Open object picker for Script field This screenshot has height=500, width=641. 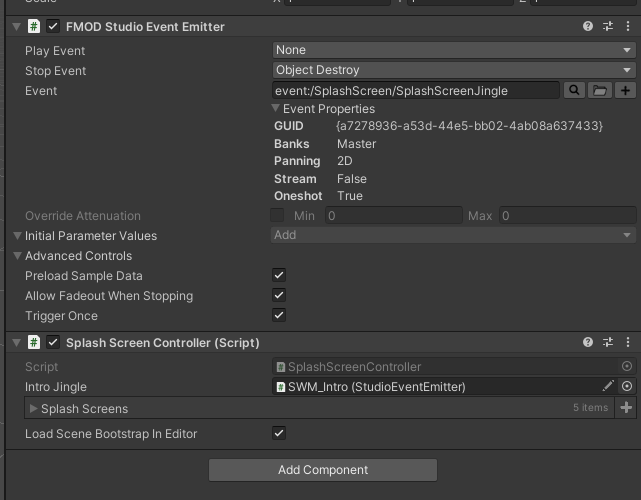click(626, 366)
